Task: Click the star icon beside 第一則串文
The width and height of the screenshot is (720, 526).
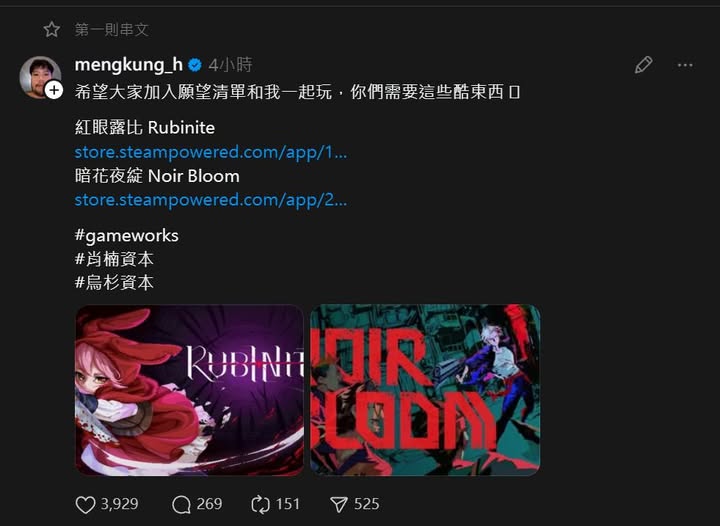Action: click(51, 29)
